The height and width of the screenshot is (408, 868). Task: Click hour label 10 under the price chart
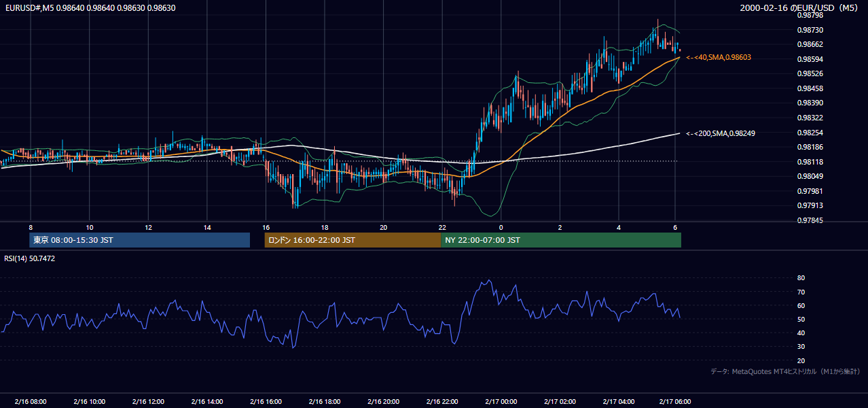tap(90, 227)
